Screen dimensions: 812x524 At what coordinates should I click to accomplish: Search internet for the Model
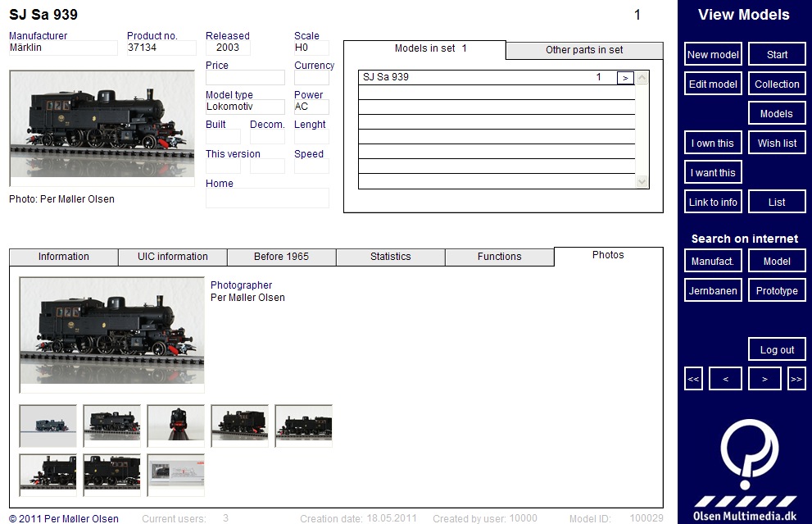coord(777,262)
